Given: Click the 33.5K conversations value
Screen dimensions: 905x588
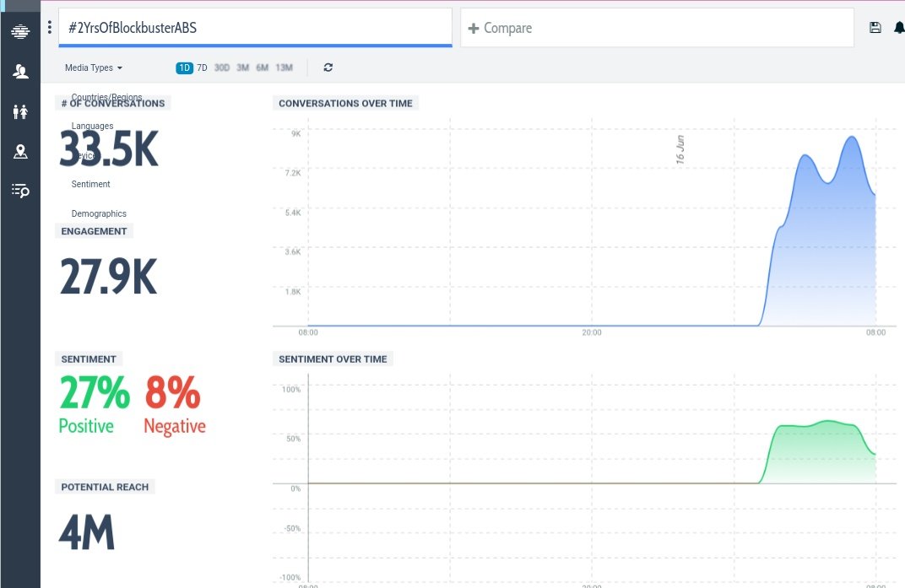Looking at the screenshot, I should click(x=109, y=148).
